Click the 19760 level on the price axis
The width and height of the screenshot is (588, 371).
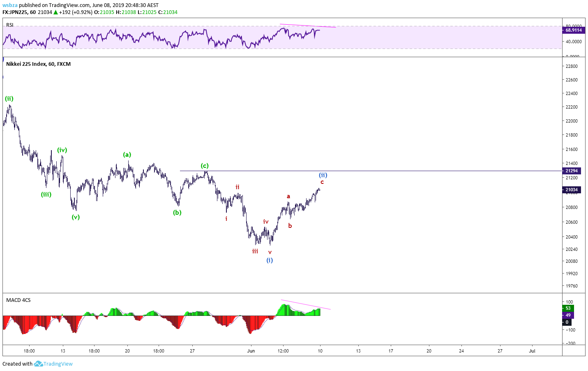(x=572, y=286)
